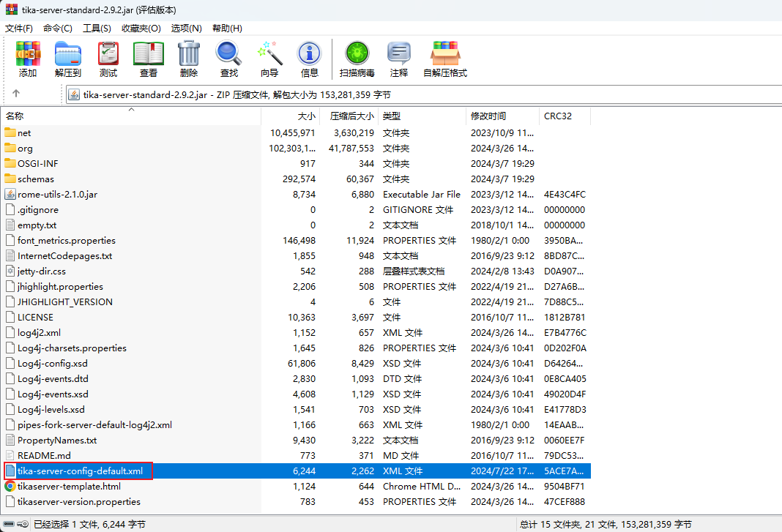Click the 查看 (View) book icon
This screenshot has height=532, width=782.
click(x=149, y=54)
